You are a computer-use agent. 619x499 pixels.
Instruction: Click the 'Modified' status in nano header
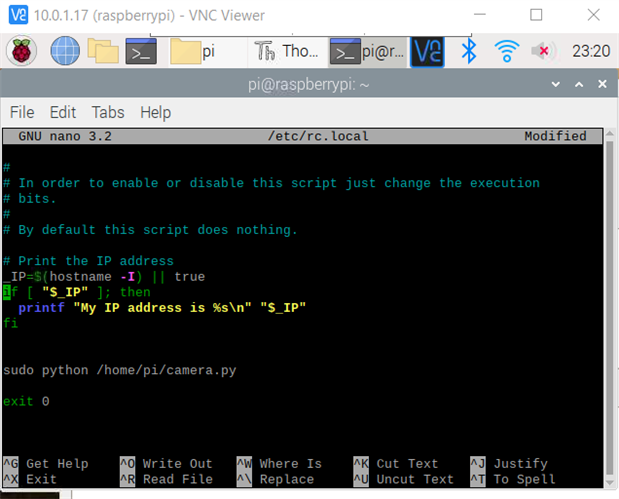click(555, 136)
